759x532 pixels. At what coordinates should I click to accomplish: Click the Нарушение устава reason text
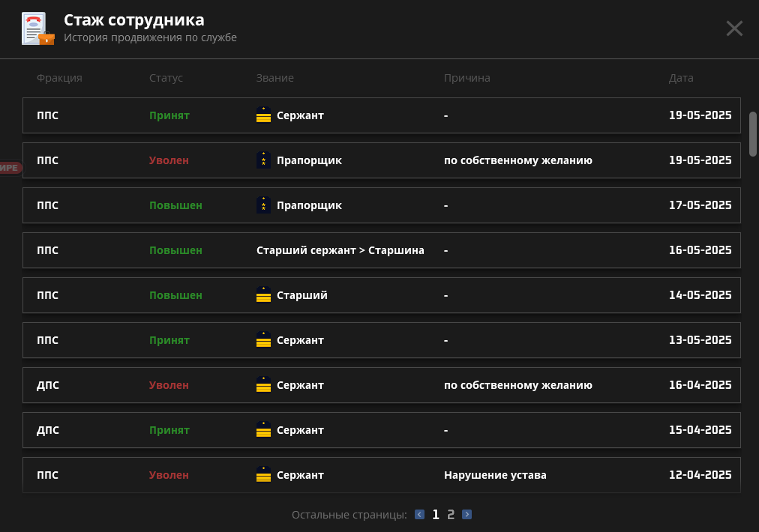click(495, 475)
